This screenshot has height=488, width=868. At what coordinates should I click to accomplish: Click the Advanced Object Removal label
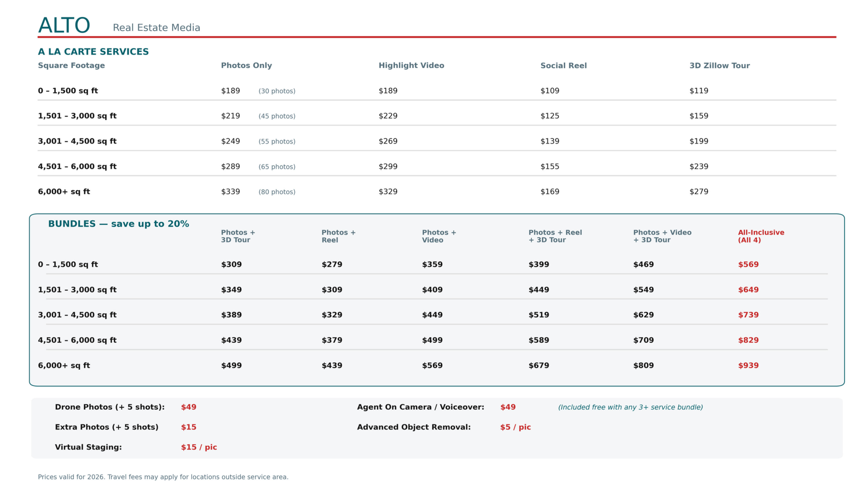pyautogui.click(x=413, y=427)
